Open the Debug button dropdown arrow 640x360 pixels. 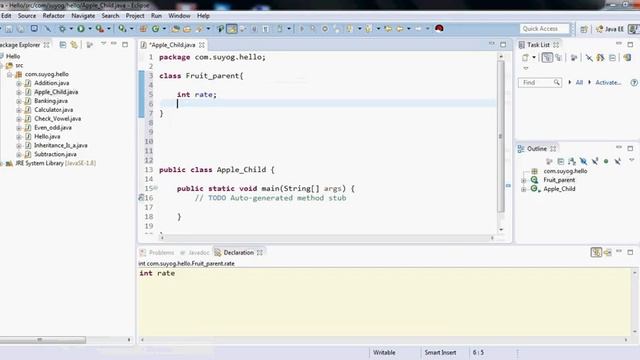(71, 29)
